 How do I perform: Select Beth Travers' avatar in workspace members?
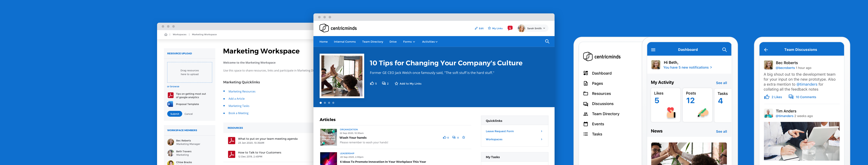[x=171, y=153]
